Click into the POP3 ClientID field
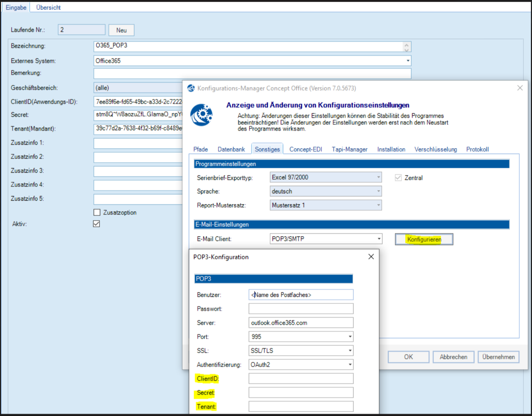 [301, 378]
